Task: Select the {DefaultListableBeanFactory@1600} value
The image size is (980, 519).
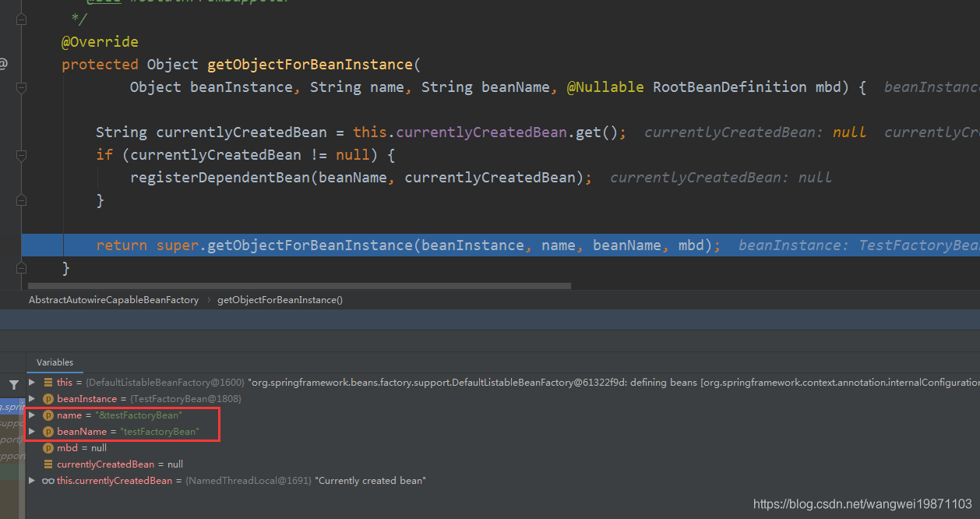Action: (x=165, y=383)
